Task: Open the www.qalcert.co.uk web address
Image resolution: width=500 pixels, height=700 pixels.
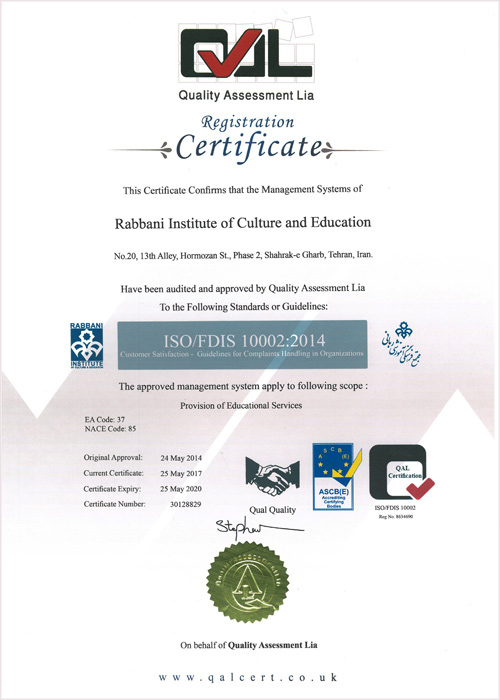Action: click(248, 677)
